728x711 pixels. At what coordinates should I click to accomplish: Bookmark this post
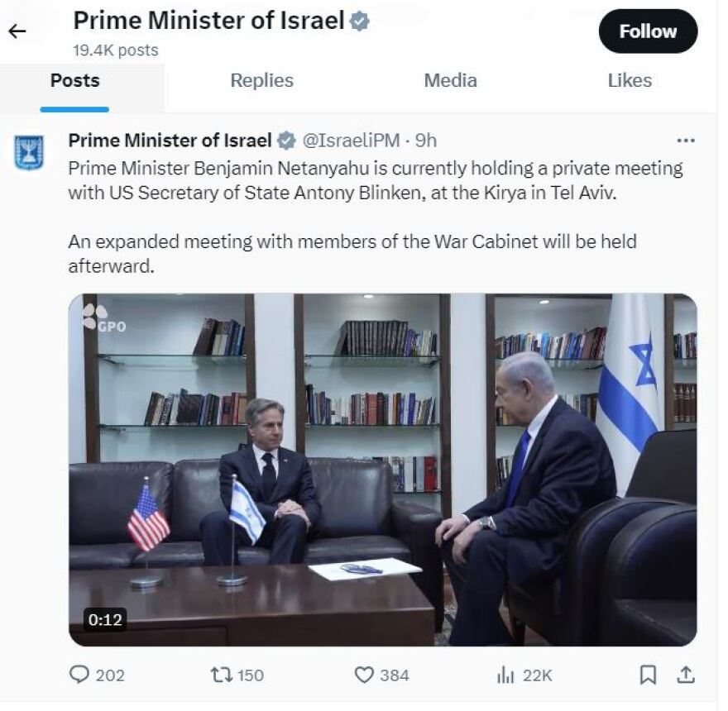pos(649,675)
